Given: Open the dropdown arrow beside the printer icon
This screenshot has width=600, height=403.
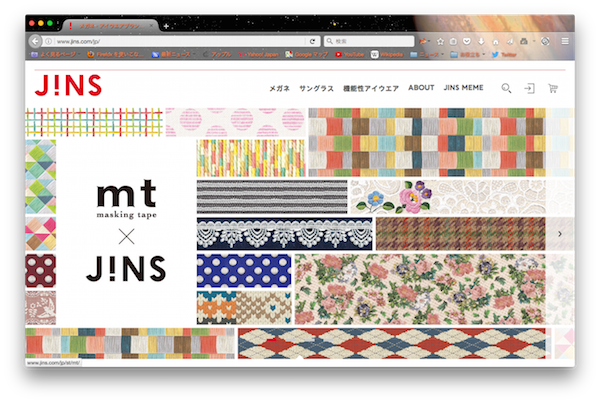Looking at the screenshot, I should (x=534, y=41).
